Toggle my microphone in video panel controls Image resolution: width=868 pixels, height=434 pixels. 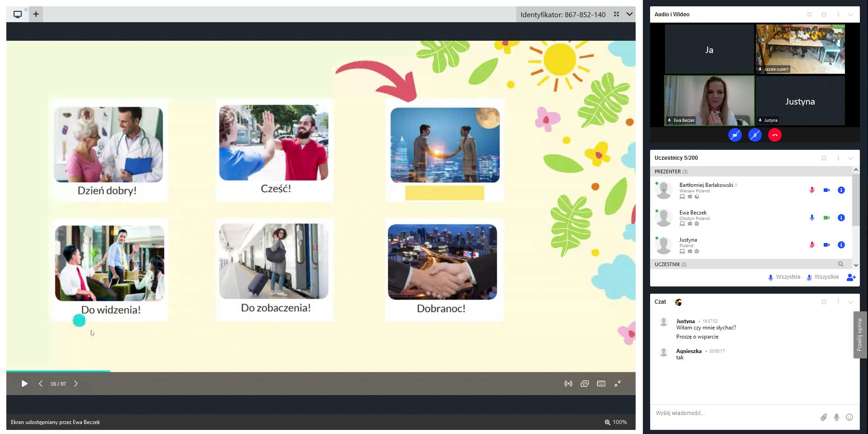755,135
